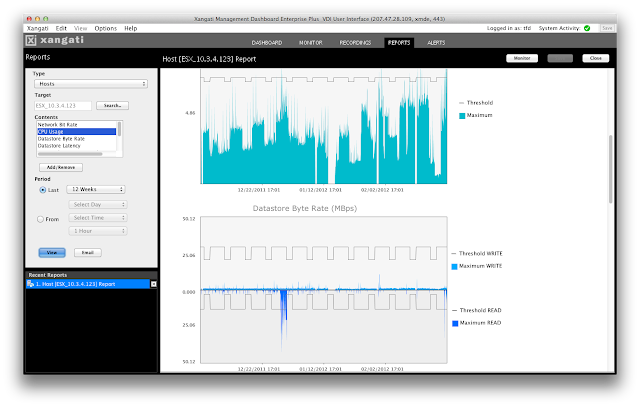Open the Type Hosts dropdown
640x407 pixels.
91,84
